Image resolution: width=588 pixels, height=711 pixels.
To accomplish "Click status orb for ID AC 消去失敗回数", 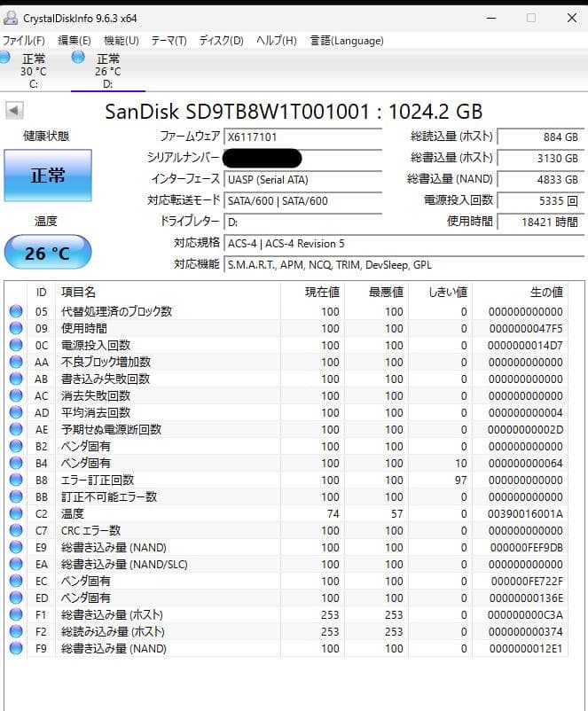I will pos(16,395).
